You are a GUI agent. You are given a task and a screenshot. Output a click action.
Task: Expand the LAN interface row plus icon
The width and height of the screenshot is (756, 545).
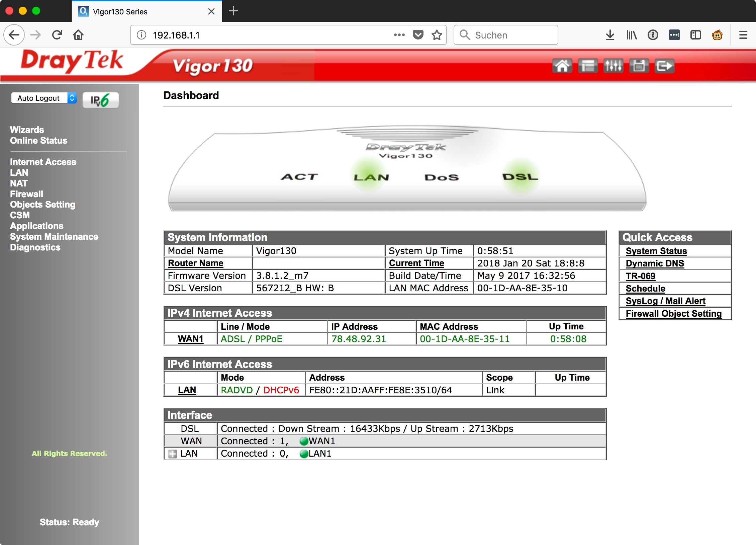[x=173, y=454]
